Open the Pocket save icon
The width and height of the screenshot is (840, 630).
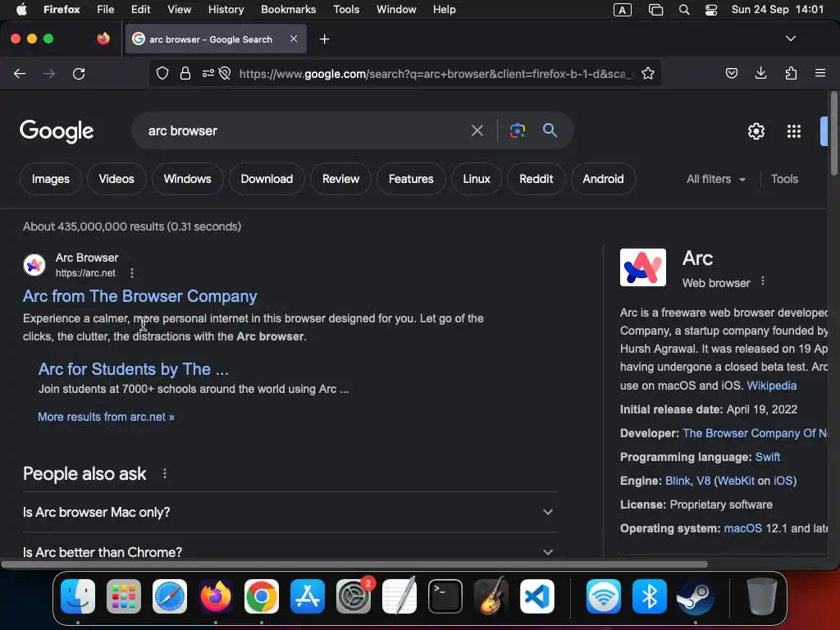[x=731, y=73]
